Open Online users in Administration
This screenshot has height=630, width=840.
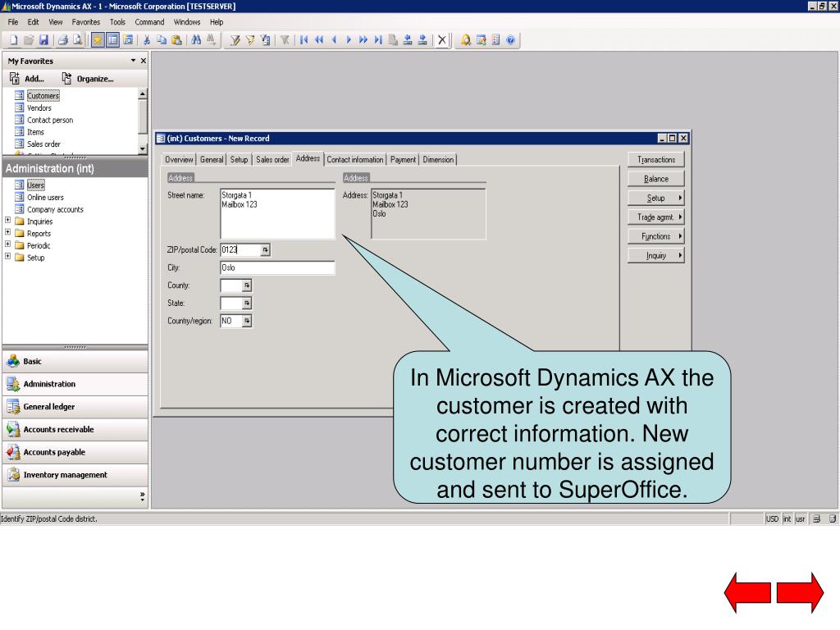point(45,197)
